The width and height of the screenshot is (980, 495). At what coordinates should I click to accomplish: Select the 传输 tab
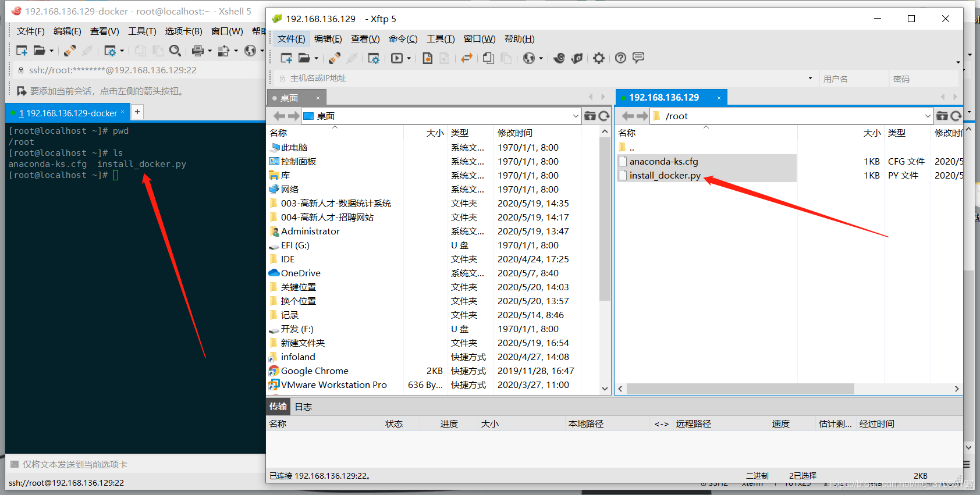click(278, 407)
